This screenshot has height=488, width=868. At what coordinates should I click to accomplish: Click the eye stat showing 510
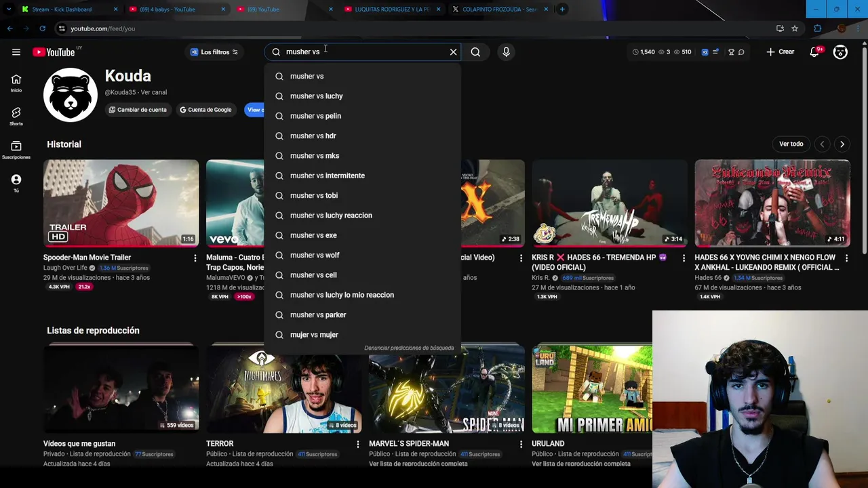coord(682,52)
